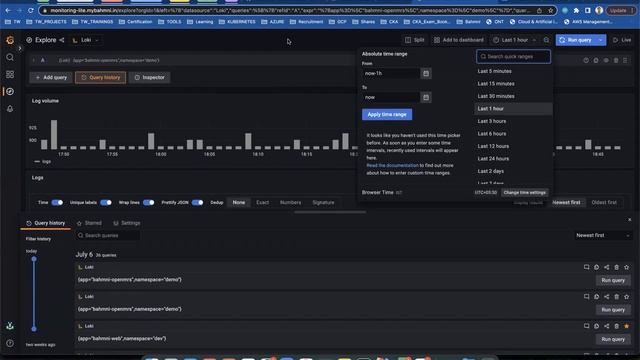
Task: Open the Newest first sort dropdown
Action: 602,236
